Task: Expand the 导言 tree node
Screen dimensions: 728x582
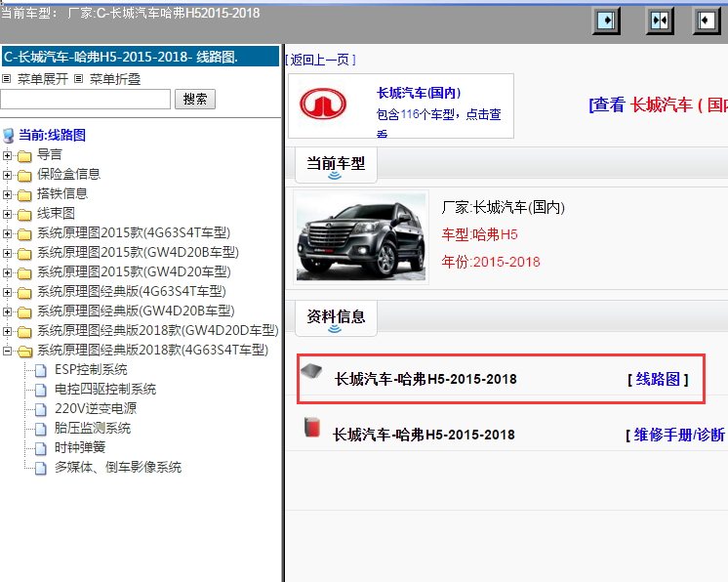Action: click(x=7, y=155)
